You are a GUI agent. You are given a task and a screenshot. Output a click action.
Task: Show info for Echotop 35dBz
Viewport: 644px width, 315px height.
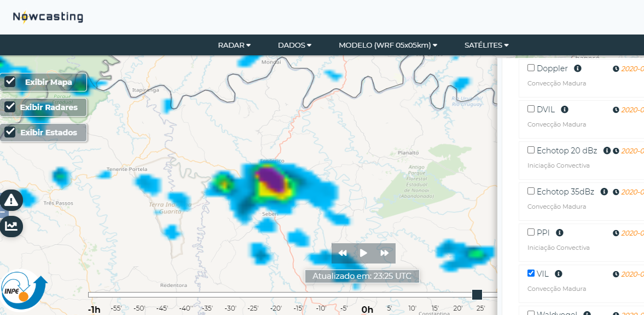coord(604,192)
